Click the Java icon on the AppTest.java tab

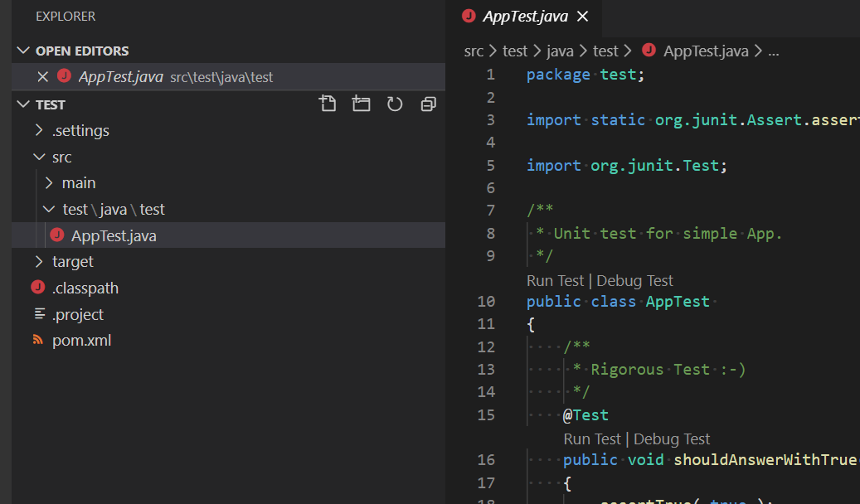tap(468, 15)
